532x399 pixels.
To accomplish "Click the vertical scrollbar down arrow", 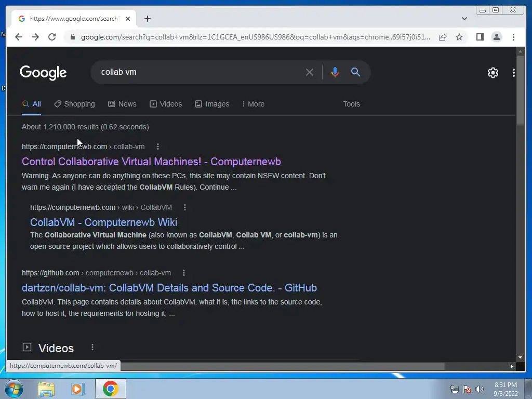I will tap(520, 357).
